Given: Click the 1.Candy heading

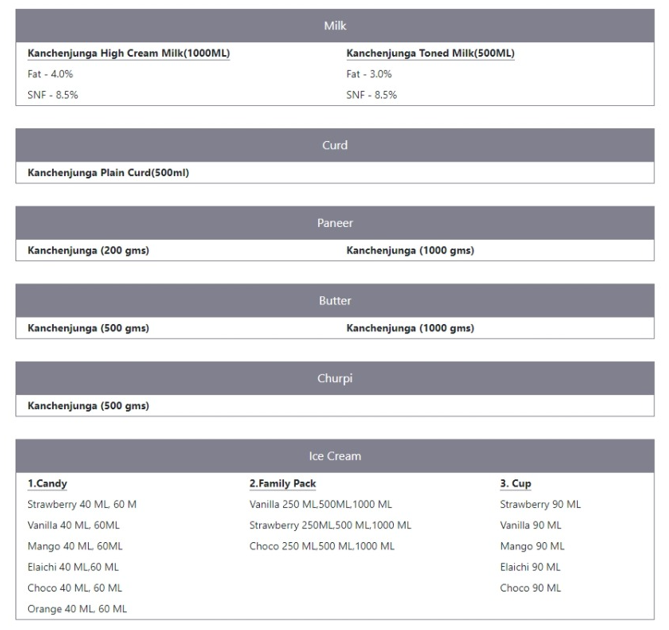Looking at the screenshot, I should (47, 484).
